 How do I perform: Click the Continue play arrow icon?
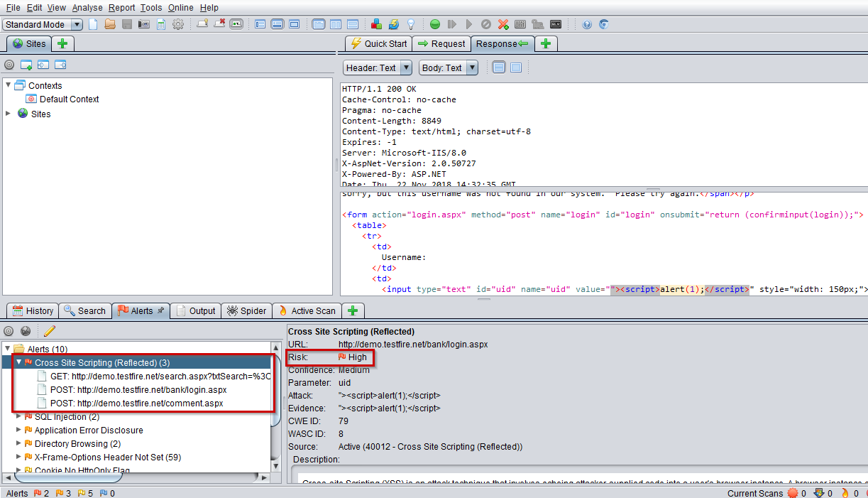[x=469, y=24]
